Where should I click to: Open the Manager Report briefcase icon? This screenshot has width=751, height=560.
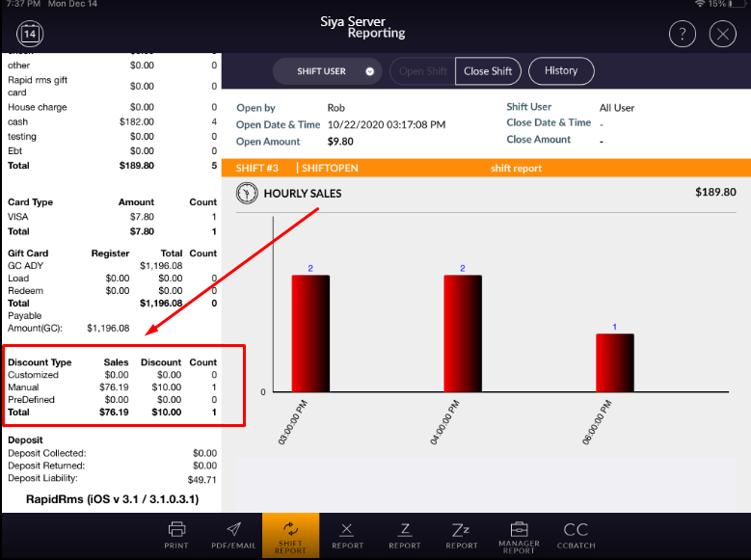(x=519, y=535)
